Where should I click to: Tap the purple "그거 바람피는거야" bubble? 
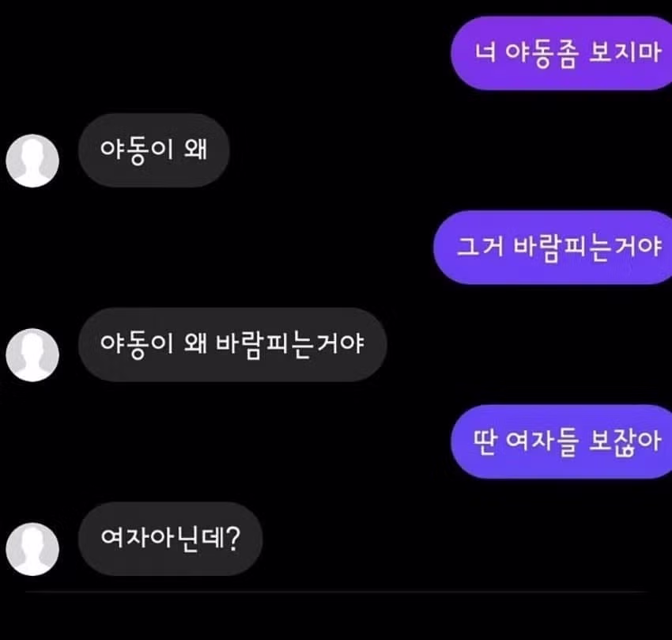(553, 248)
